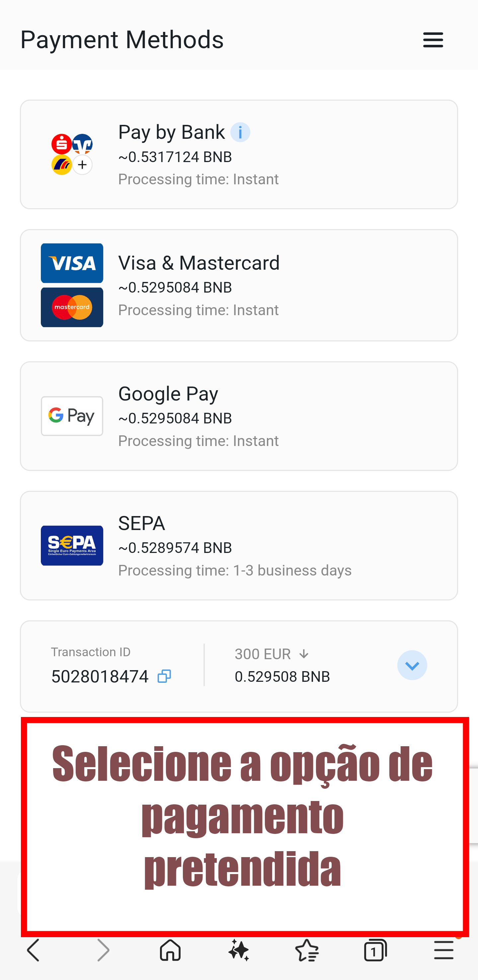Screen dimensions: 478x980
Task: Click the Pay by Bank info icon
Action: click(x=240, y=133)
